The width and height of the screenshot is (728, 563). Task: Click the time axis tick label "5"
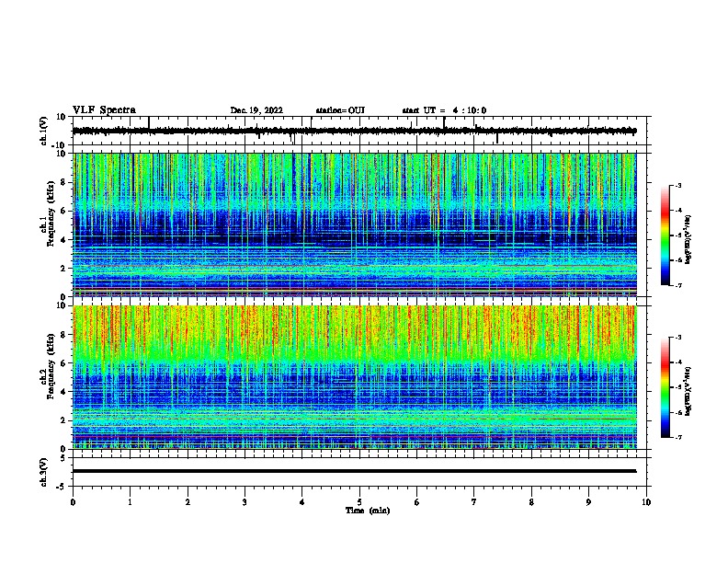[x=359, y=502]
